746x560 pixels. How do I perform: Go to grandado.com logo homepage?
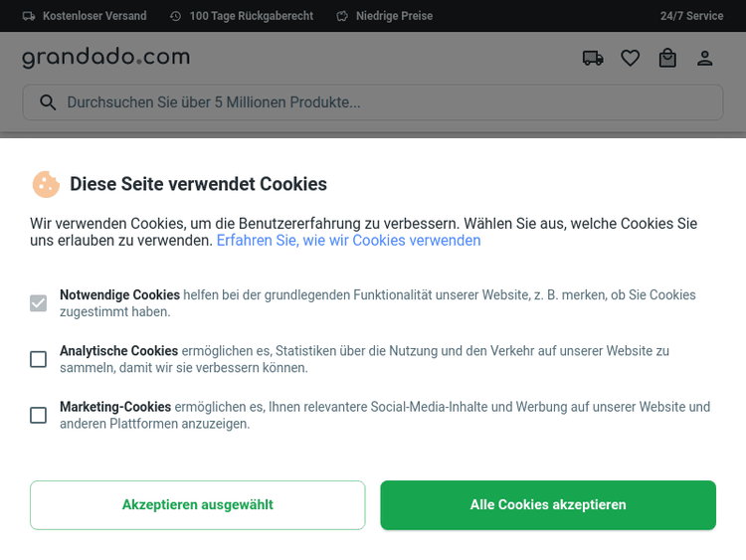[105, 58]
